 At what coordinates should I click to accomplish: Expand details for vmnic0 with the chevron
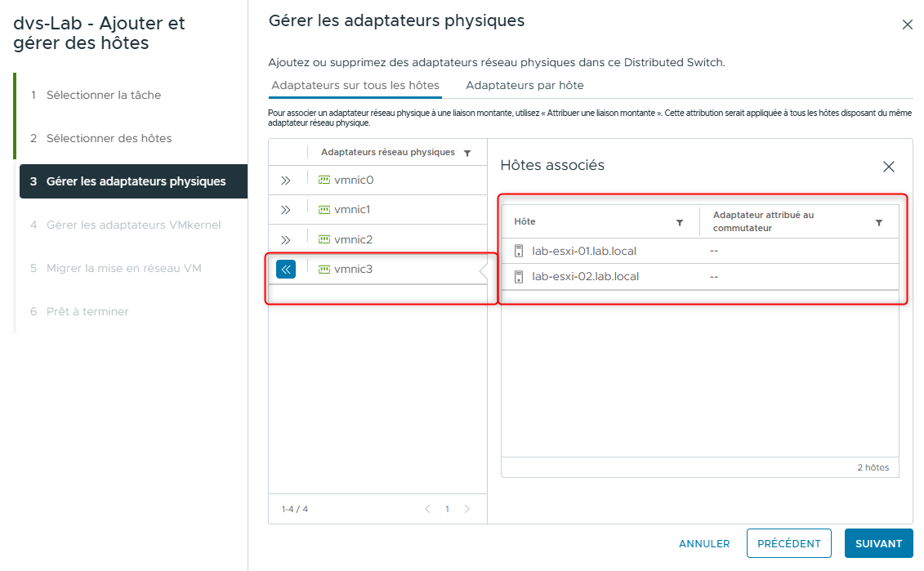287,178
